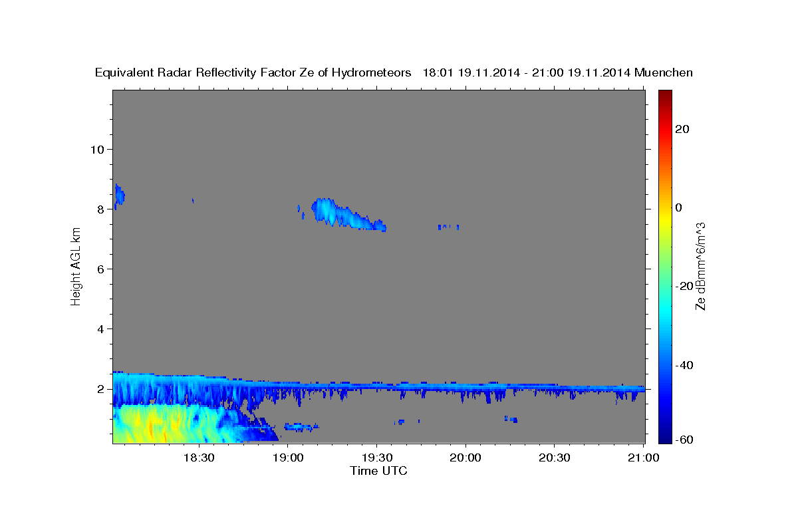Image resolution: width=798 pixels, height=532 pixels.
Task: Click the colorbar value 0
Action: [x=678, y=207]
